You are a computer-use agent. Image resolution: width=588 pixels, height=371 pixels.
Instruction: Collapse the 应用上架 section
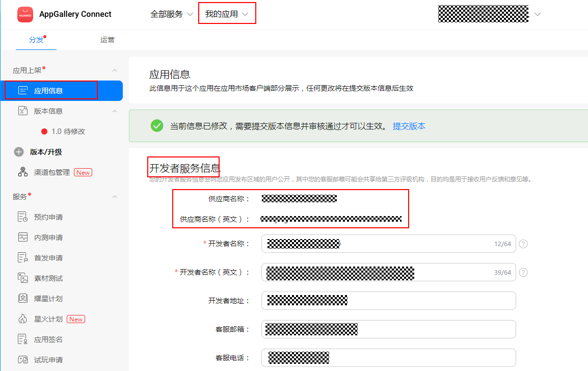(x=115, y=70)
